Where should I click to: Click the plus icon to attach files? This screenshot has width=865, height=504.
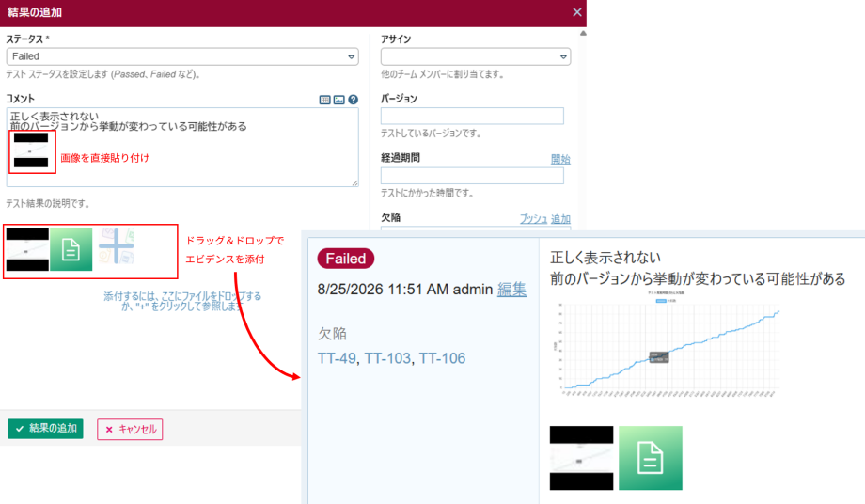click(x=117, y=246)
